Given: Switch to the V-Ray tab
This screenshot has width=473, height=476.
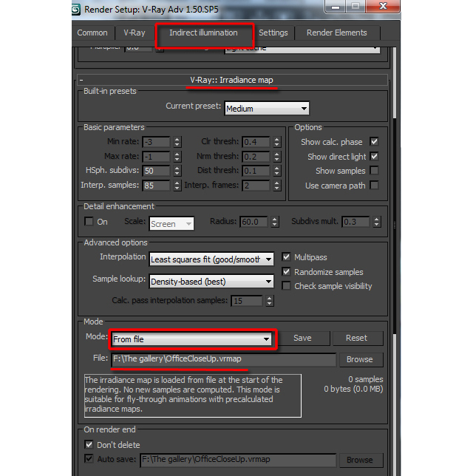Looking at the screenshot, I should coord(135,33).
